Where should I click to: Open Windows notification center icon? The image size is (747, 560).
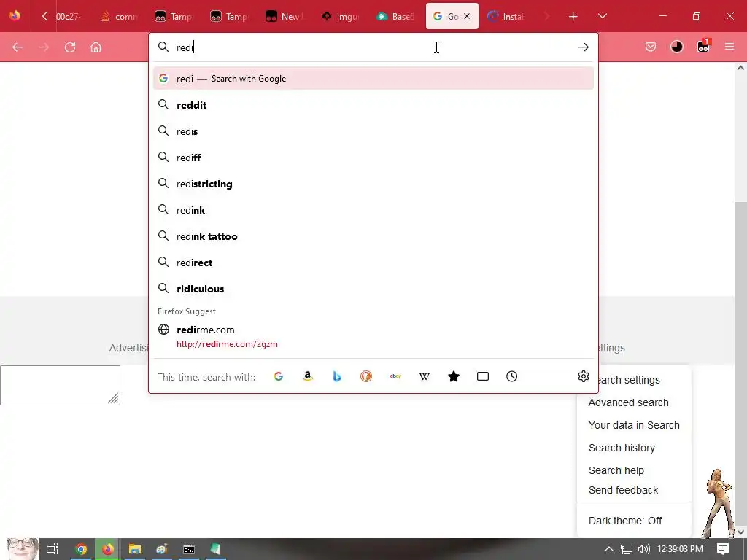tap(723, 548)
